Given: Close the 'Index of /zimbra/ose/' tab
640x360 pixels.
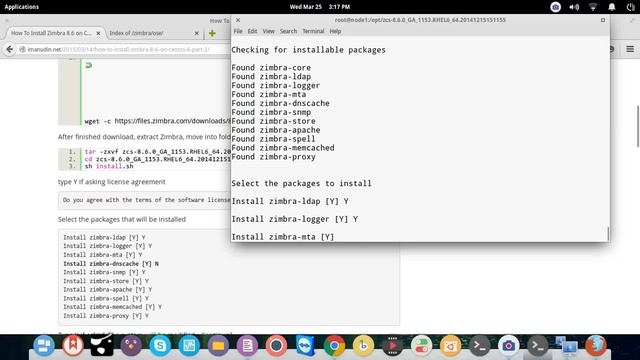Looking at the screenshot, I should pos(196,33).
